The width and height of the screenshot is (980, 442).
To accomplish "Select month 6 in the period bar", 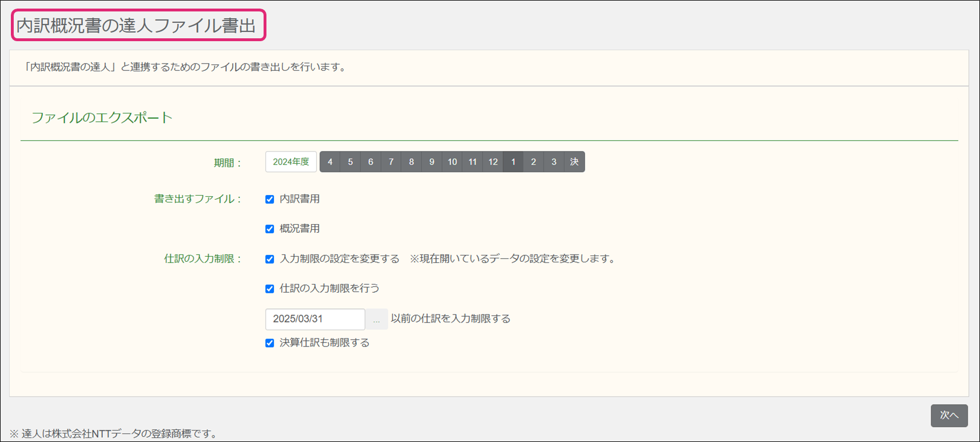I will coord(371,162).
